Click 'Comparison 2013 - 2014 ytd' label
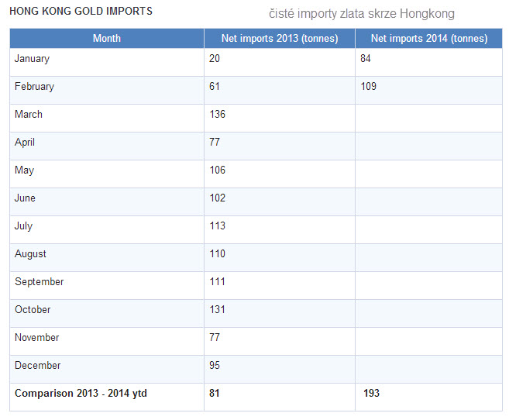 tap(81, 394)
